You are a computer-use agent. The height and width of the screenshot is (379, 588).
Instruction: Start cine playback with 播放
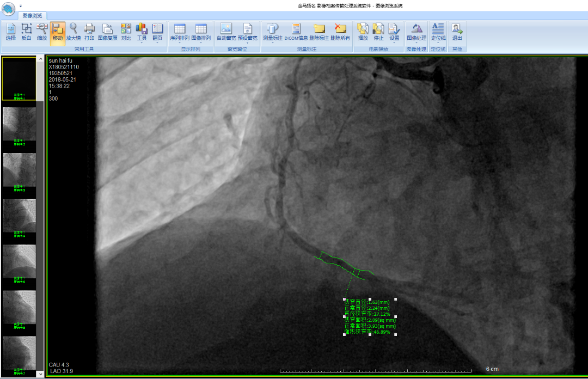click(363, 32)
